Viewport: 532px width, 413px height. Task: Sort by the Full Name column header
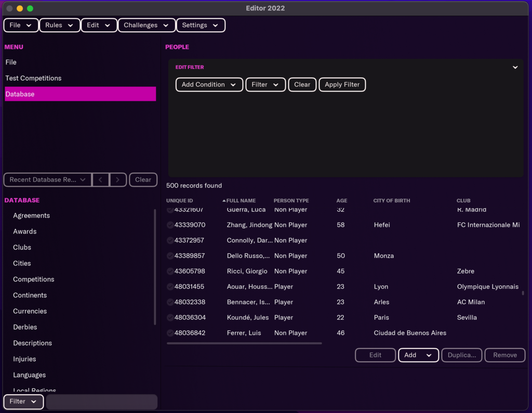241,201
